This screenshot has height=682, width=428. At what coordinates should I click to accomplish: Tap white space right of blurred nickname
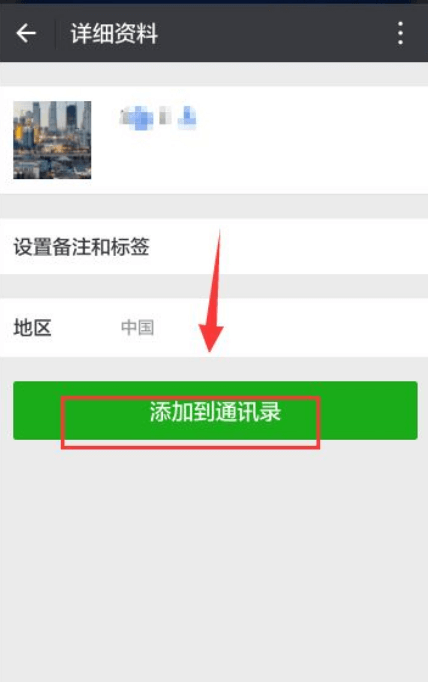(x=311, y=140)
